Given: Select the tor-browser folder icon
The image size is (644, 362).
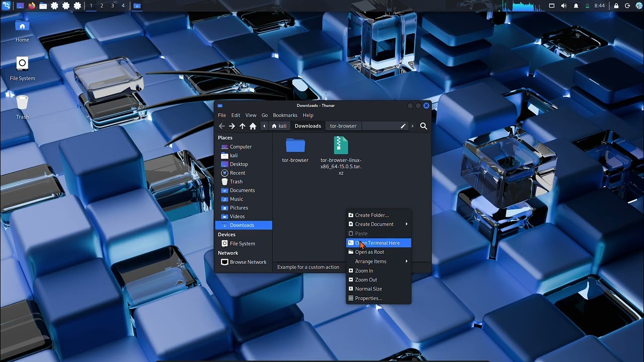Looking at the screenshot, I should pyautogui.click(x=295, y=146).
